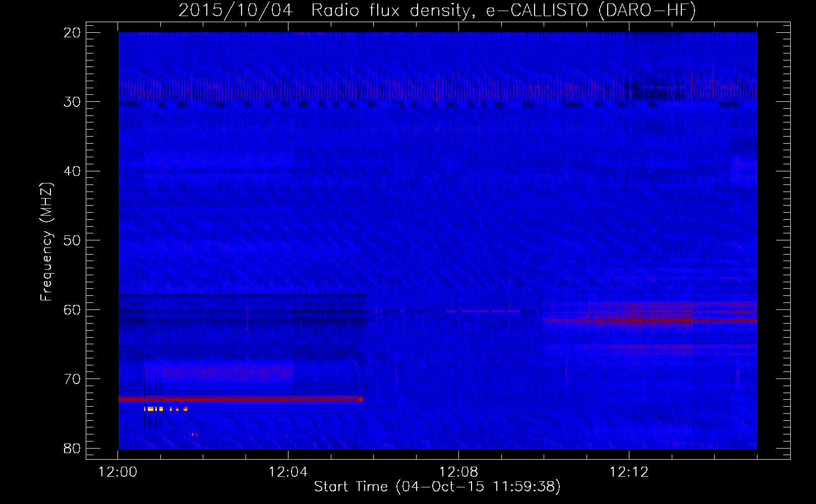This screenshot has width=816, height=504.
Task: Click the 70 frequency tick label
Action: (x=72, y=379)
